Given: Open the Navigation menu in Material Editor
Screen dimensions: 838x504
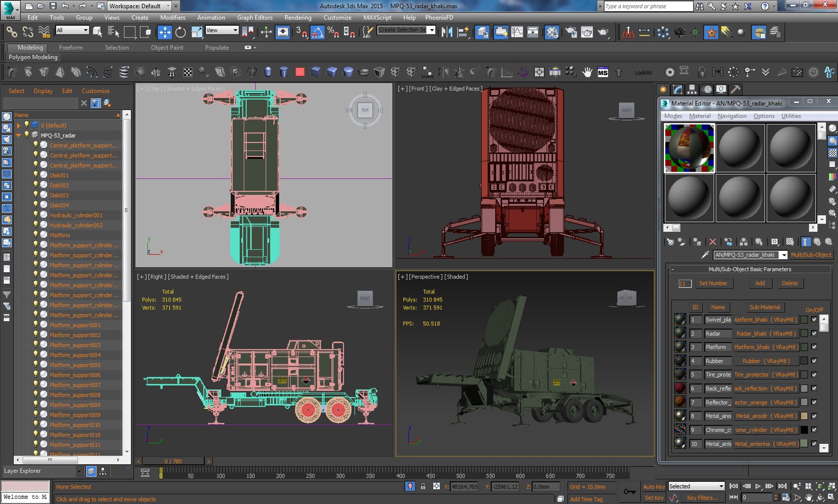Looking at the screenshot, I should pos(732,116).
